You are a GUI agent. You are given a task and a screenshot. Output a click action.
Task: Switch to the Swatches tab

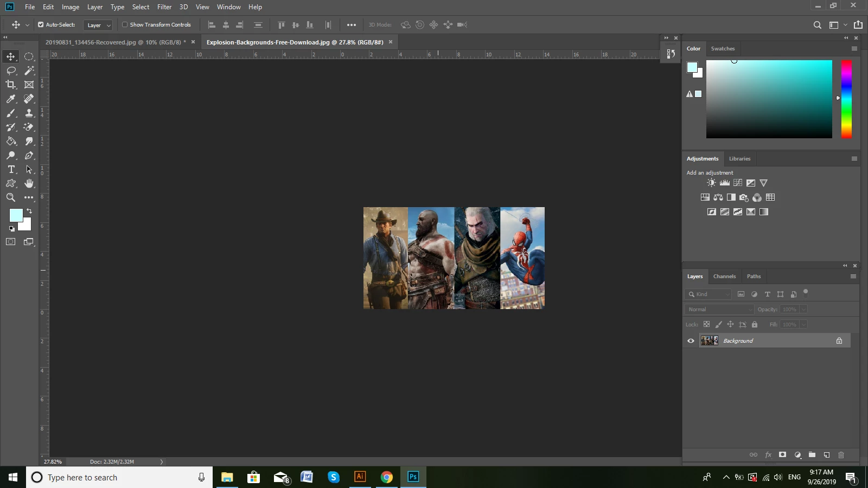(723, 48)
